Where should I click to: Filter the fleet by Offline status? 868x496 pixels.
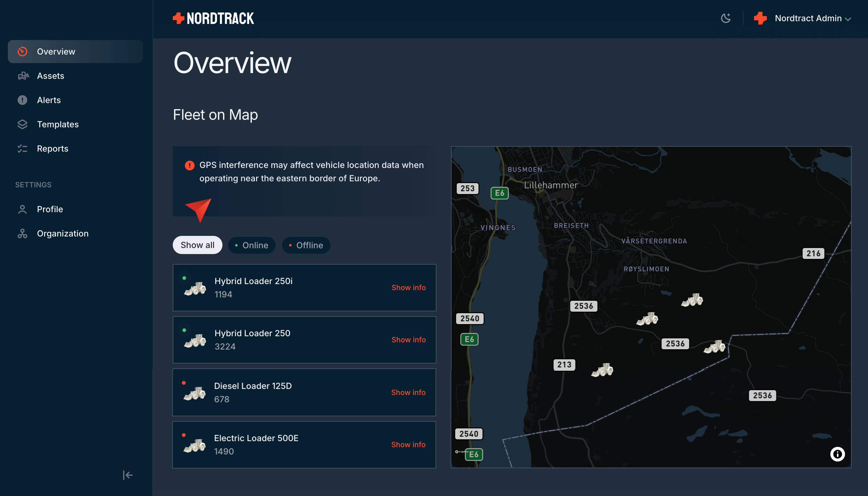(x=306, y=245)
